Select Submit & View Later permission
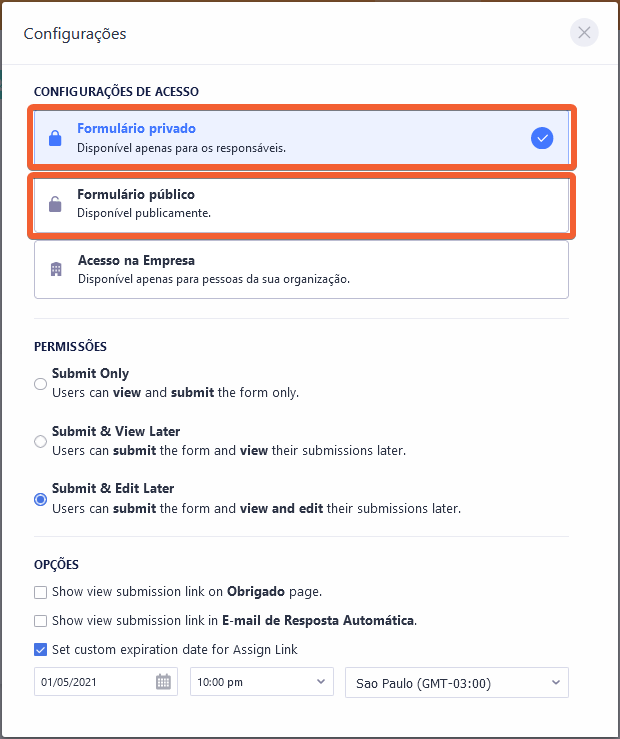The image size is (620, 739). click(41, 441)
